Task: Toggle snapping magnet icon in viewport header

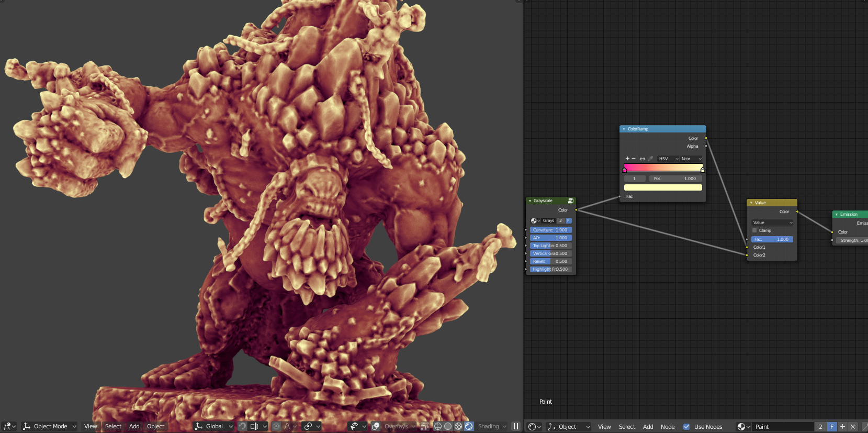Action: 242,426
